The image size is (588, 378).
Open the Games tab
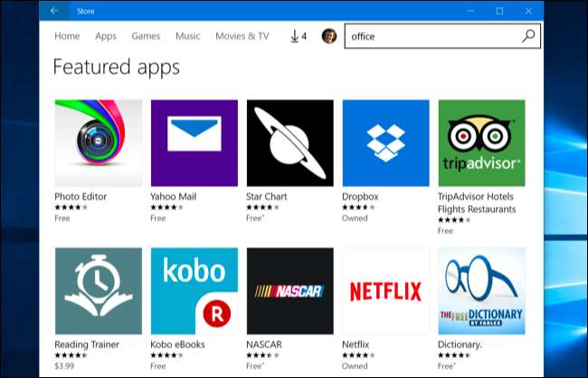146,36
